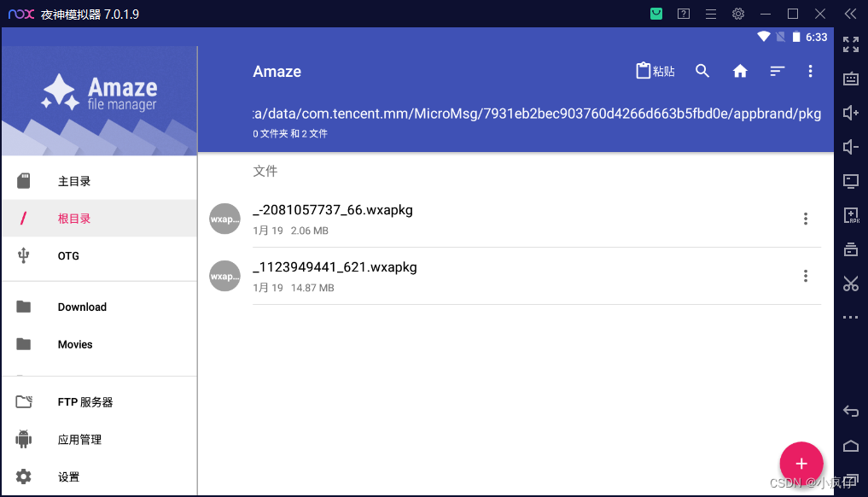Select the _-2081057737_66.wxapkg file icon

224,219
